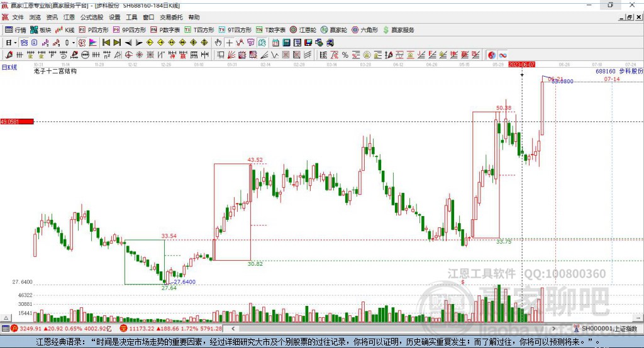Click the 老子十二宫结构 chart title
Viewport: 644px width, 348px height.
55,72
